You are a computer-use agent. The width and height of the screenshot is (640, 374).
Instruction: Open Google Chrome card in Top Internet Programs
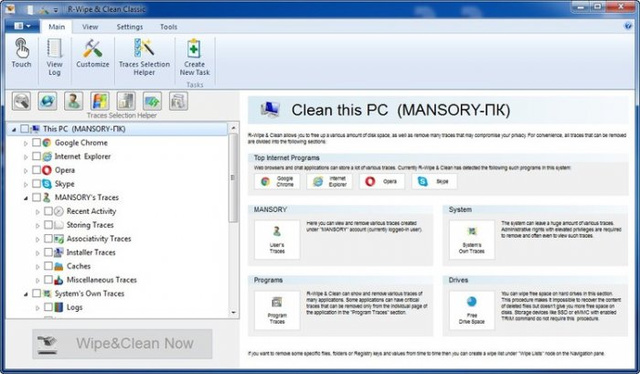(x=277, y=181)
